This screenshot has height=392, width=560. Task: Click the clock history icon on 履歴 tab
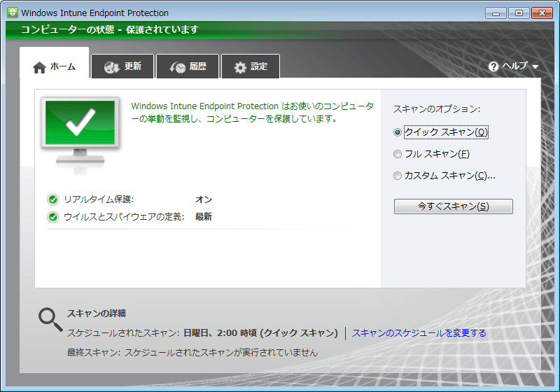coord(178,67)
